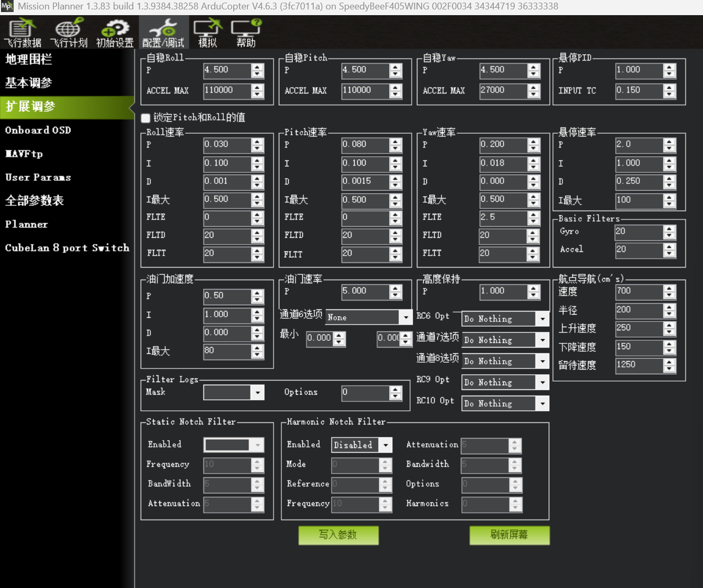
Task: Open the 飞行数据 flight data view
Action: coord(22,33)
